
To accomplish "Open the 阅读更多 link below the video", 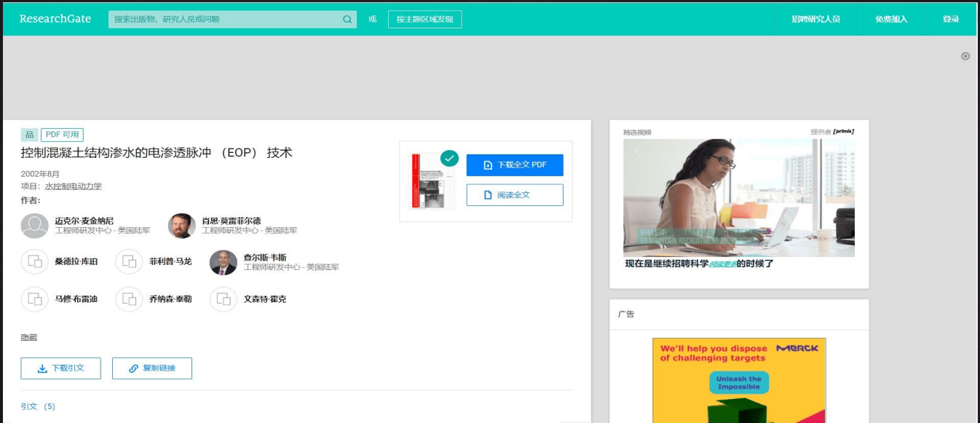I will point(722,264).
